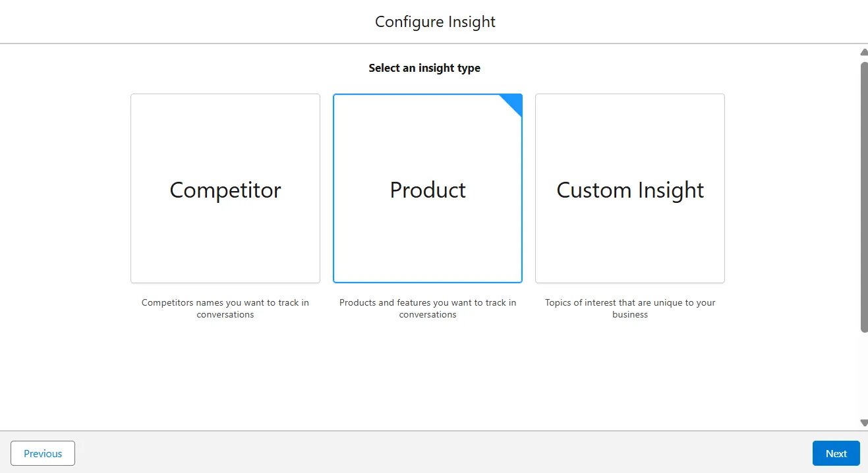Go to the Next step

[836, 453]
